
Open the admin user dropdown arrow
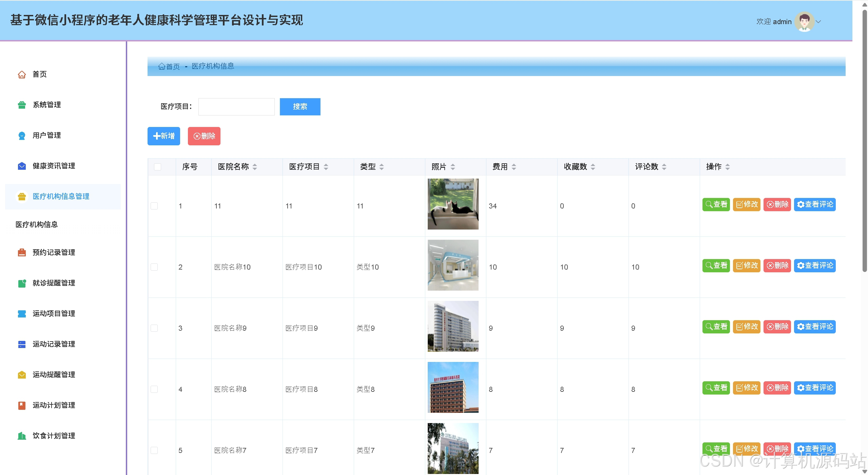(x=818, y=22)
